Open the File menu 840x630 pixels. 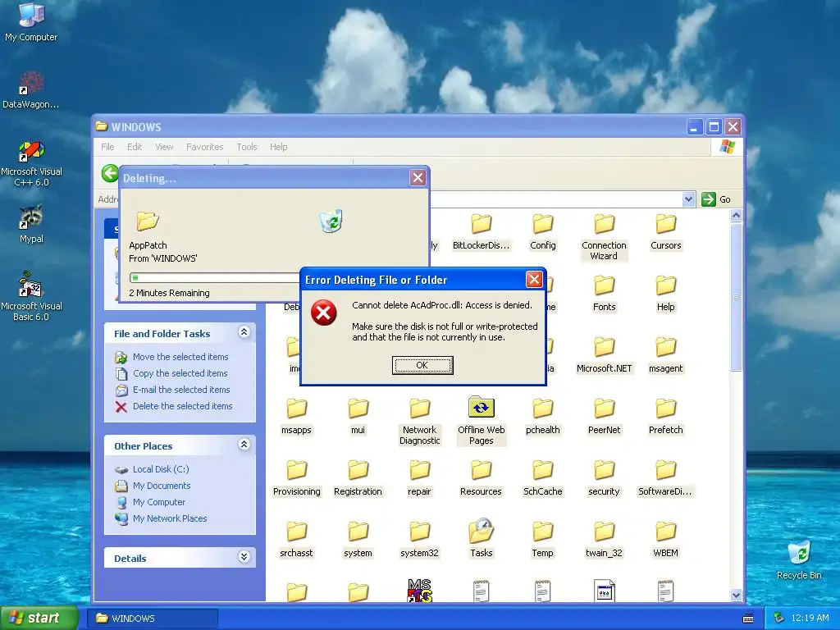pos(107,147)
